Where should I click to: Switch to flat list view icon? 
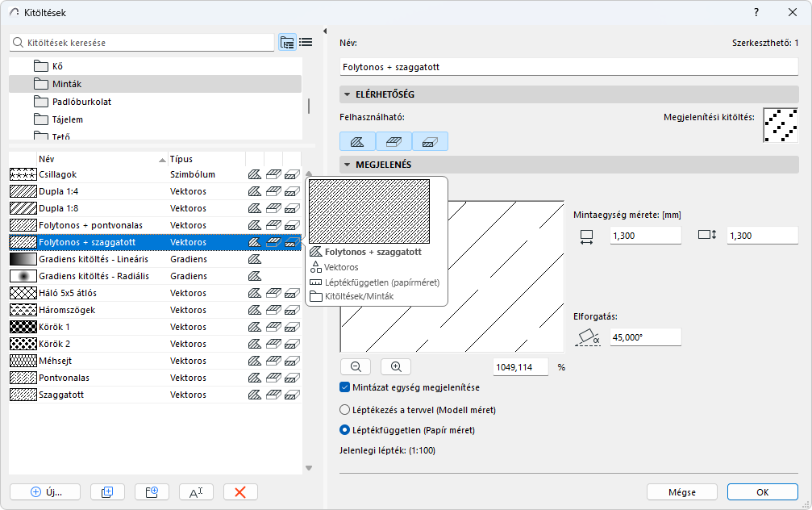306,43
